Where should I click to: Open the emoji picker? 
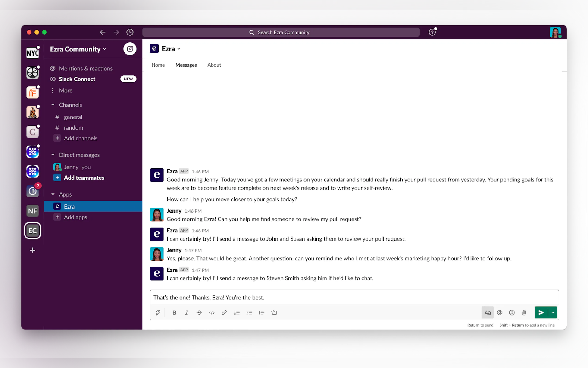point(512,313)
